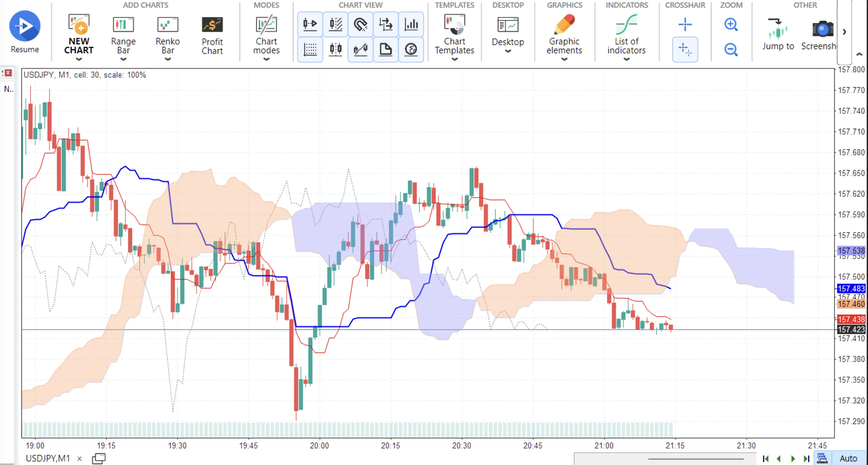This screenshot has width=868, height=465.
Task: Click the Auto scale button
Action: click(x=848, y=458)
